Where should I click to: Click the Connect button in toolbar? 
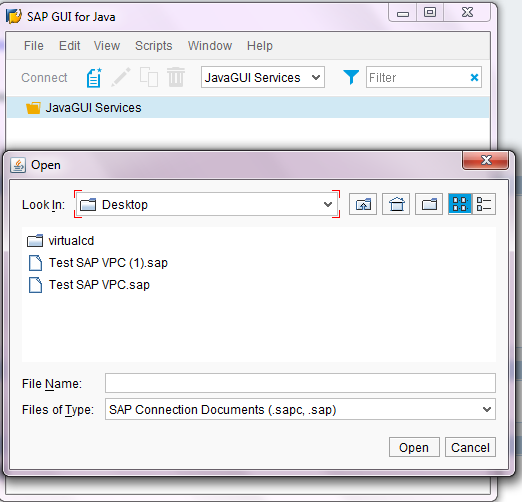pyautogui.click(x=44, y=78)
